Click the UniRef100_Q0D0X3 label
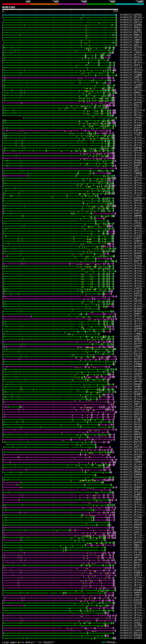Viewport: 146px width, 644px height. coord(131,533)
